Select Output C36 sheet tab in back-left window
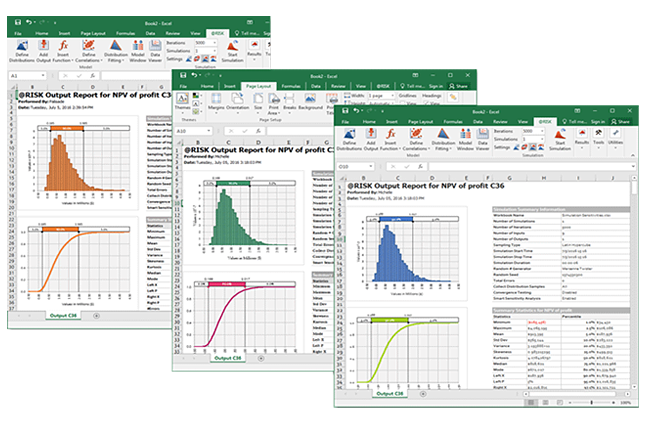 click(x=63, y=316)
